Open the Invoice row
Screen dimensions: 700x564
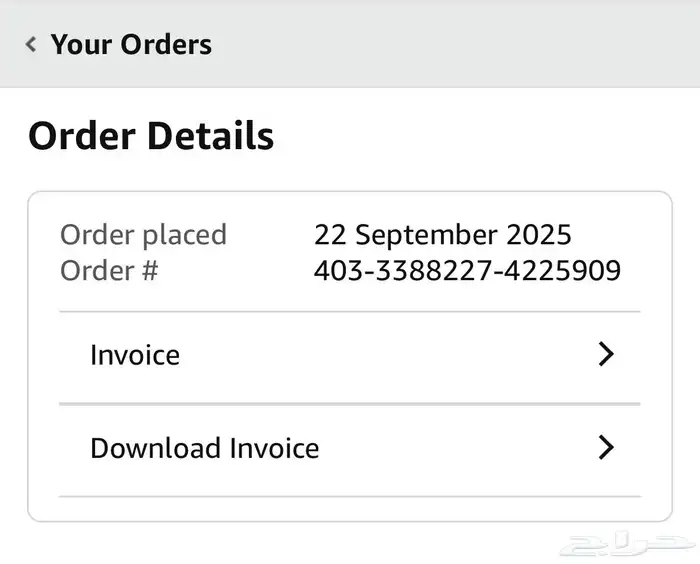(135, 355)
